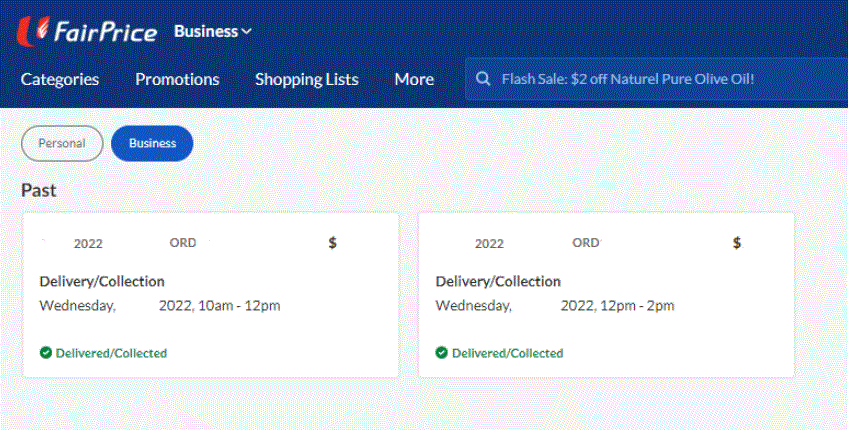Viewport: 848px width, 430px height.
Task: Click ORD number on the first order
Action: coord(183,243)
